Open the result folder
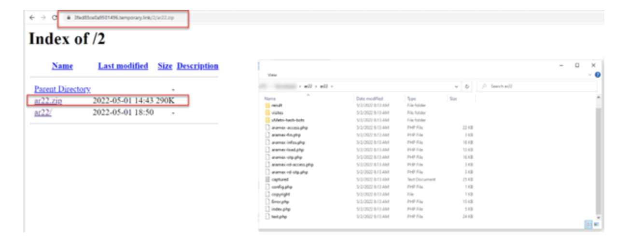This screenshot has width=644, height=250. pos(277,105)
